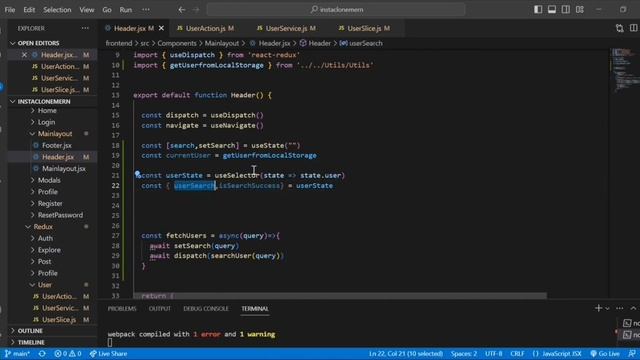This screenshot has height=360, width=640.
Task: Open UserSlice.js in User folder tree
Action: point(59,320)
